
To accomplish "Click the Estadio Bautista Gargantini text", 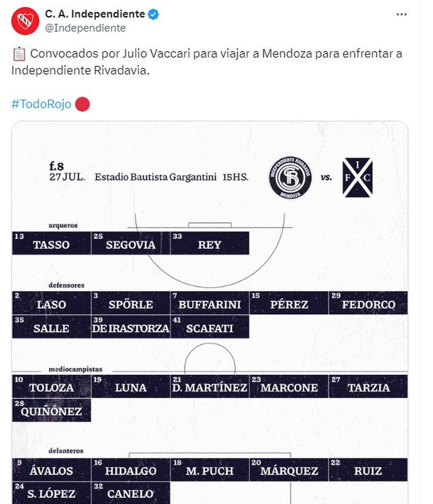I will click(x=156, y=177).
